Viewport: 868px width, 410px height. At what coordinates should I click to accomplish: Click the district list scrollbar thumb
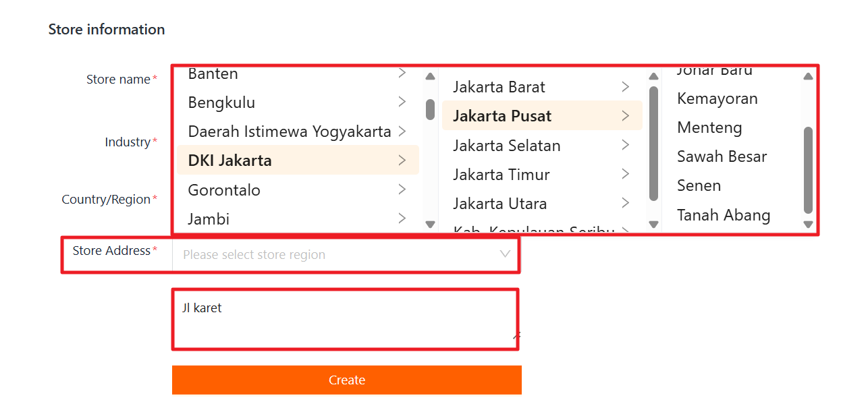[x=808, y=170]
